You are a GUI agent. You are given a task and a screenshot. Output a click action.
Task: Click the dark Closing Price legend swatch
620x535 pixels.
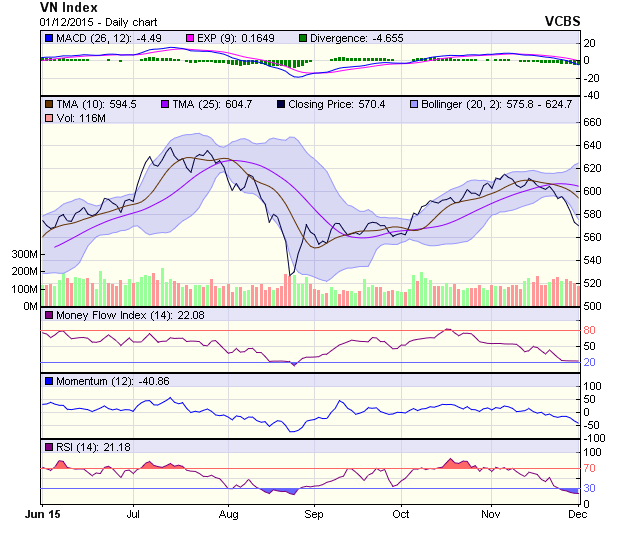pyautogui.click(x=281, y=104)
